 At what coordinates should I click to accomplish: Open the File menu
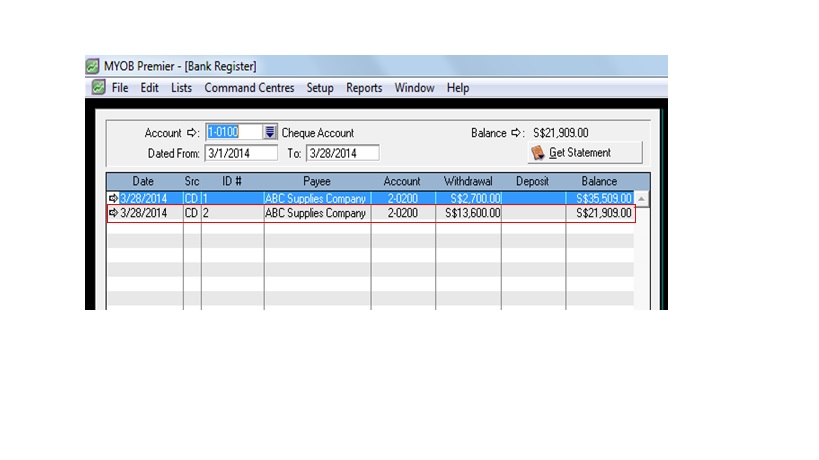click(120, 88)
